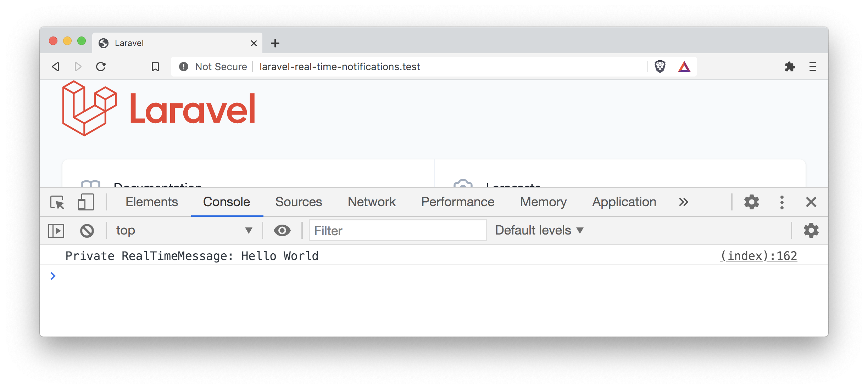Reload the page with refresh icon
The image size is (868, 389).
tap(101, 67)
